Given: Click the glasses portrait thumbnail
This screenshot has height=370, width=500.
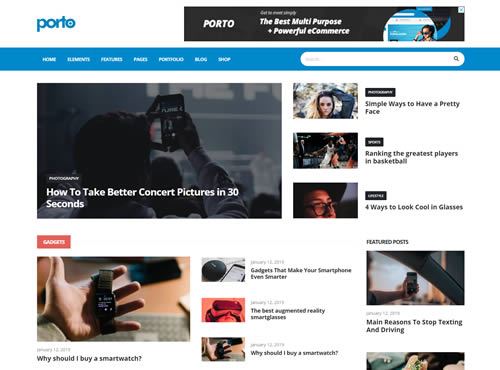Looking at the screenshot, I should coord(325,200).
